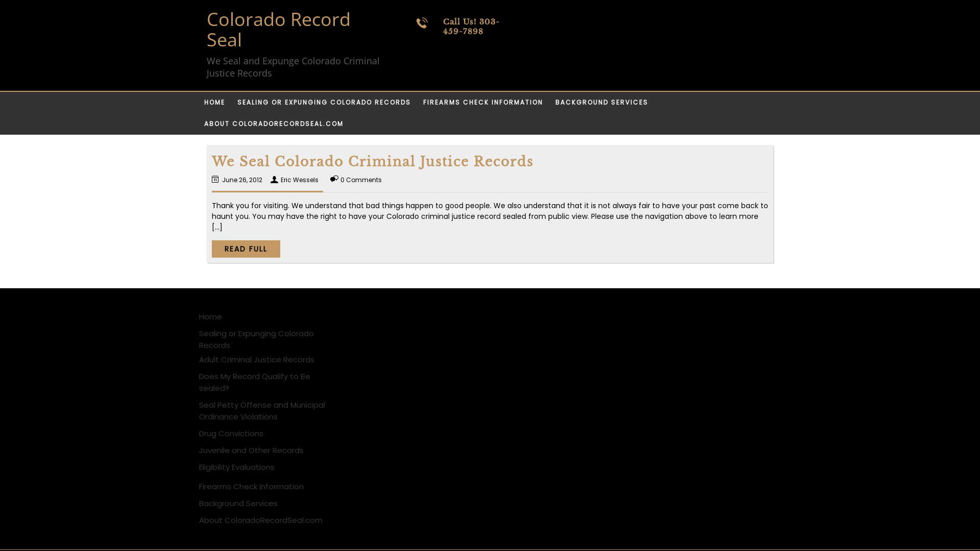Image resolution: width=980 pixels, height=551 pixels.
Task: Click the ABOUT COLORADORECORDSEAL.COM navigation link
Action: click(x=273, y=123)
